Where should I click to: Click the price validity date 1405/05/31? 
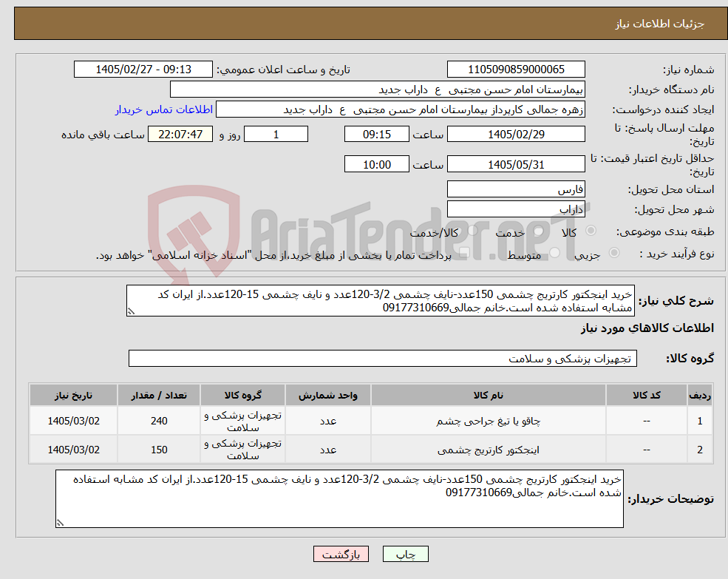[x=516, y=164]
